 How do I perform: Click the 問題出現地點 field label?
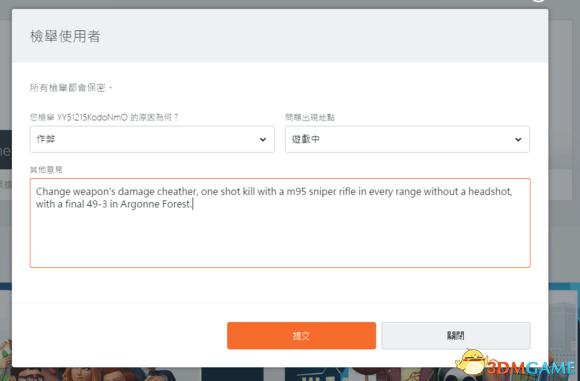pos(310,117)
